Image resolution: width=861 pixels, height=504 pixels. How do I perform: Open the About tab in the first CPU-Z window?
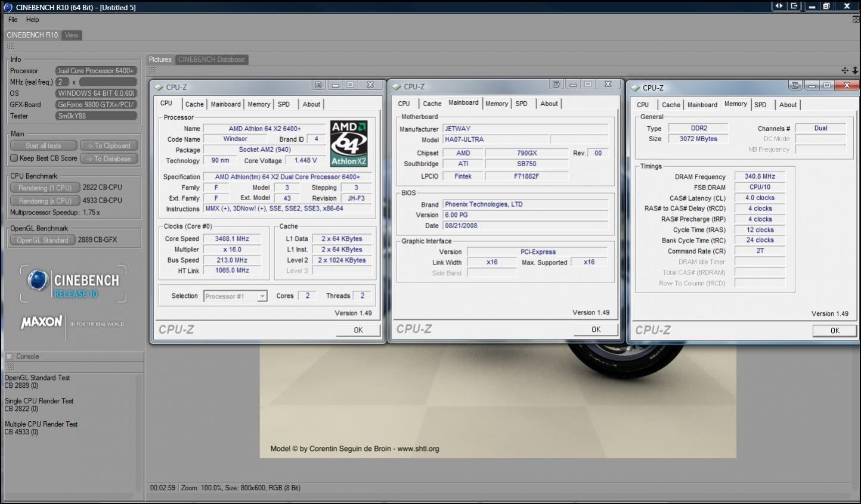(x=311, y=104)
